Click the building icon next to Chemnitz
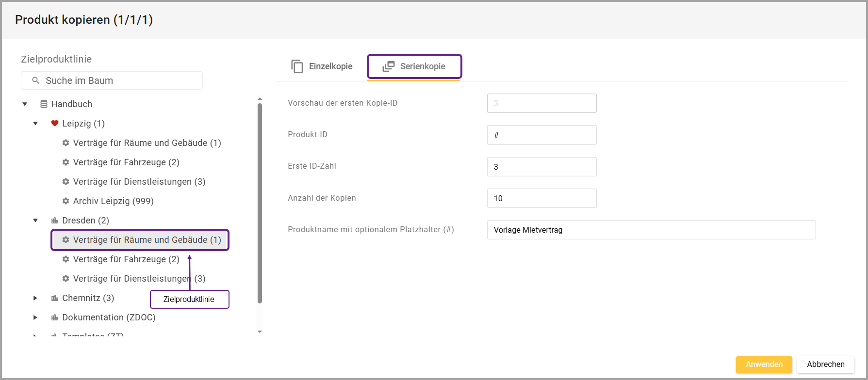Image resolution: width=868 pixels, height=380 pixels. (55, 298)
